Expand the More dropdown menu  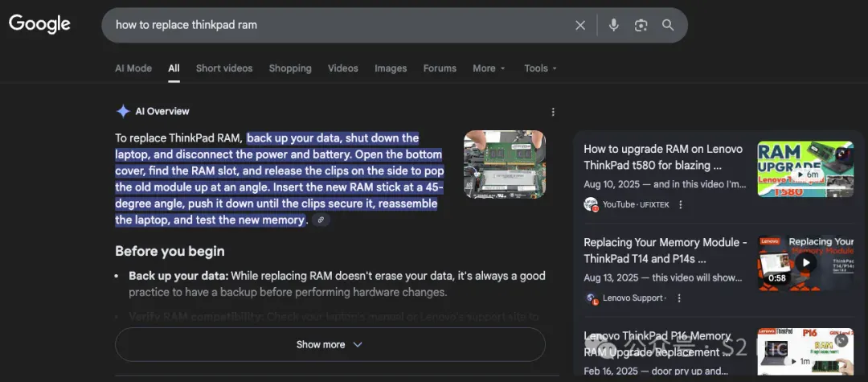489,68
